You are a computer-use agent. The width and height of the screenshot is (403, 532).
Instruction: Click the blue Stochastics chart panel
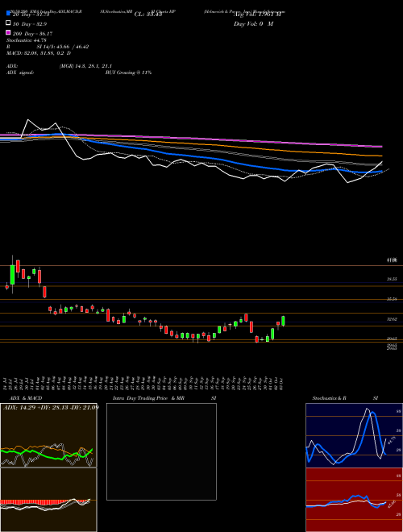(x=354, y=435)
